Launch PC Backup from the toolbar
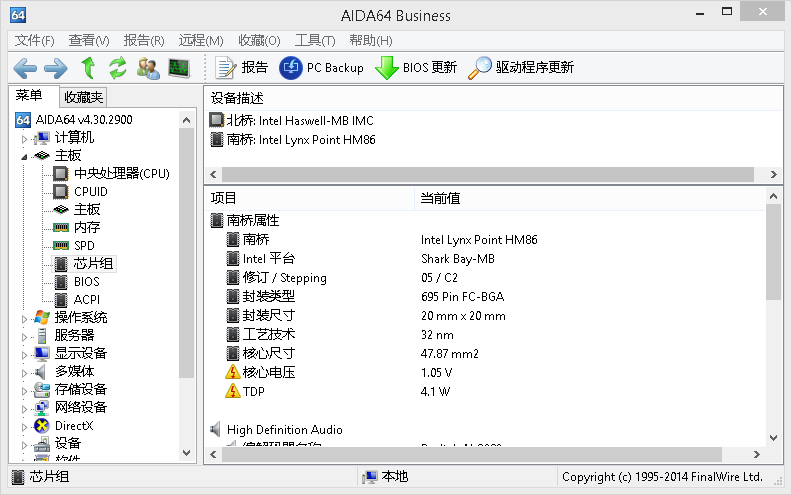 [321, 68]
